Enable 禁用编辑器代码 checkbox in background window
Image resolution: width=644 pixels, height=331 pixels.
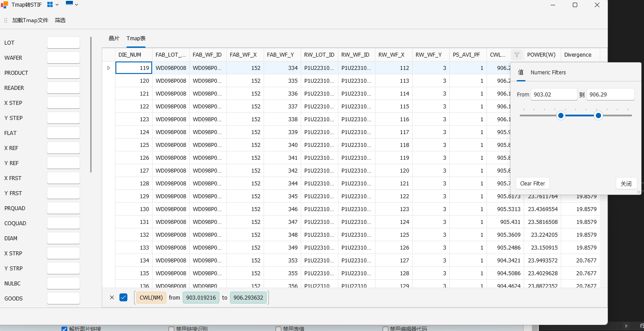385,329
